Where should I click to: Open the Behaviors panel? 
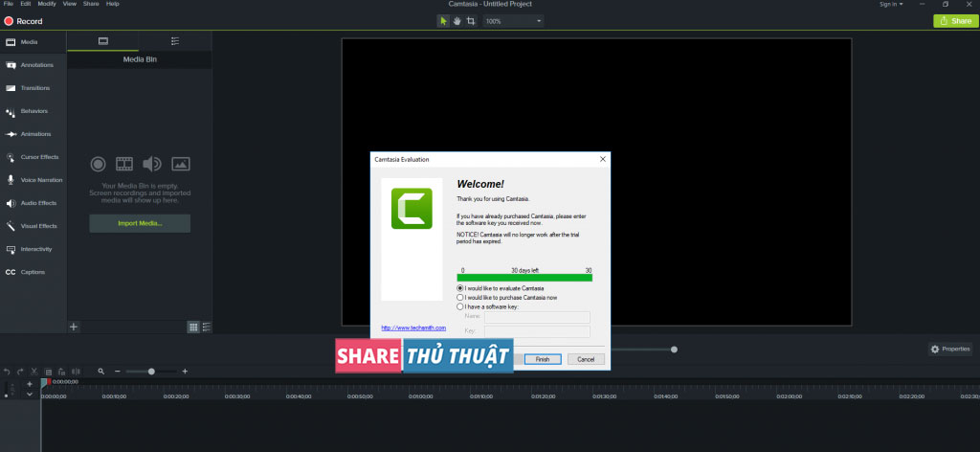33,111
